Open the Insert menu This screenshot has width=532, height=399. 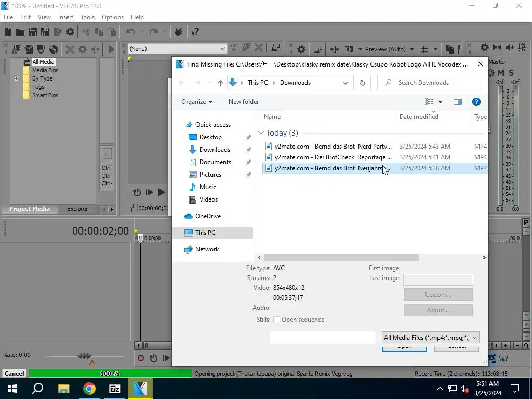65,17
